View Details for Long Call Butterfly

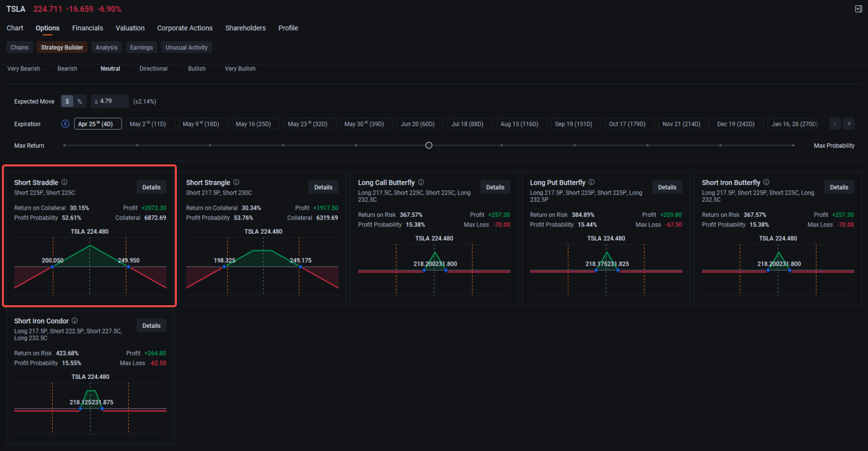pos(495,188)
